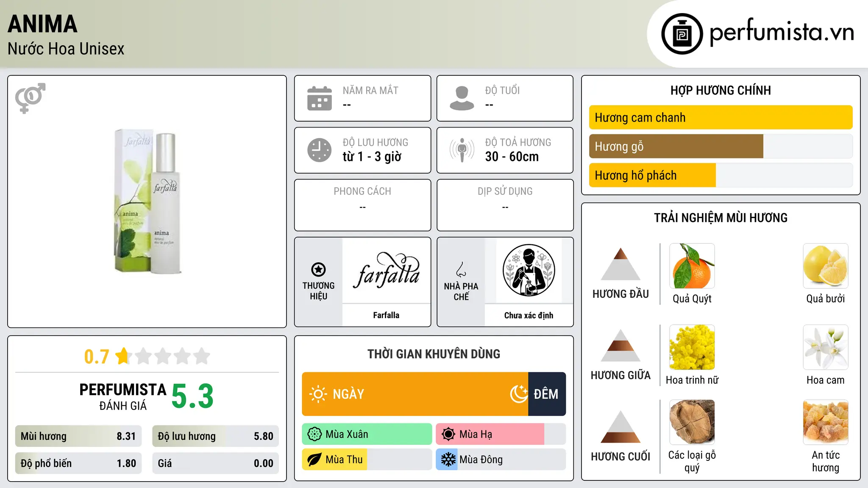
Task: Click the perfumer illustration icon
Action: [529, 270]
